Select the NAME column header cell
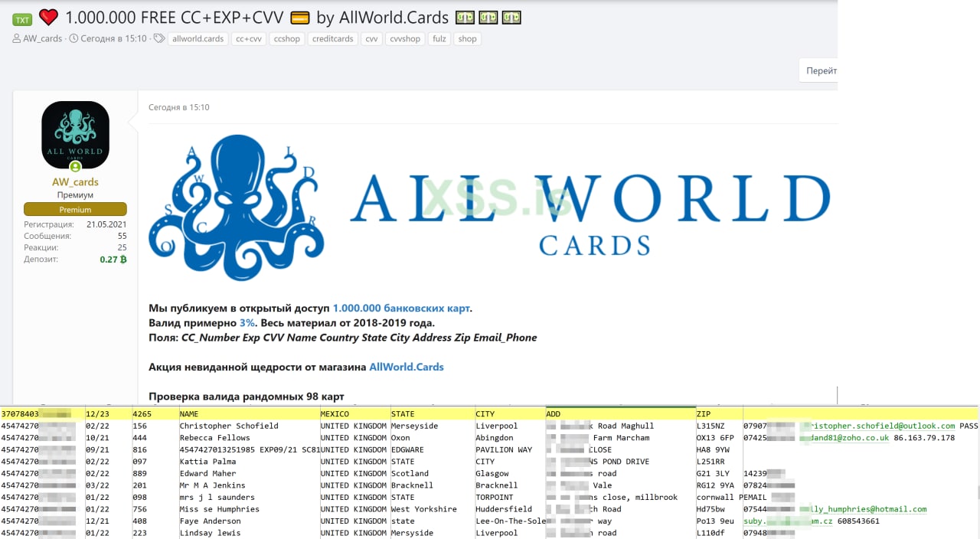This screenshot has height=539, width=980. click(248, 413)
